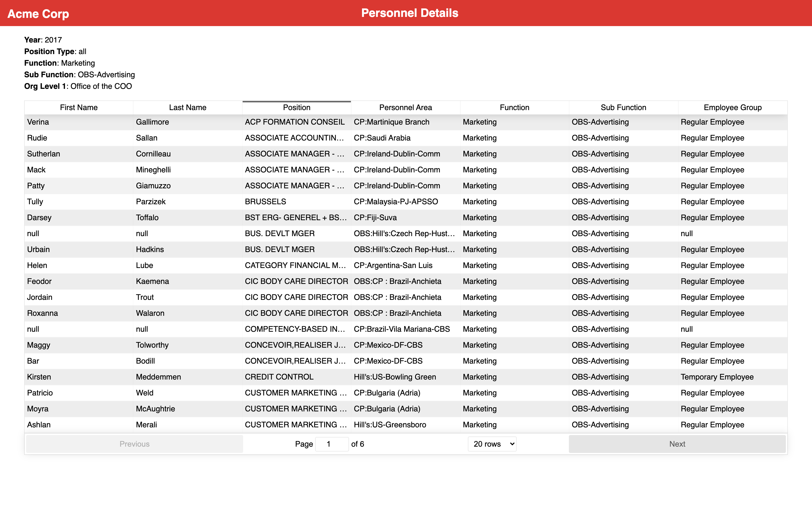
Task: Sort by the Personnel Area column
Action: point(405,107)
